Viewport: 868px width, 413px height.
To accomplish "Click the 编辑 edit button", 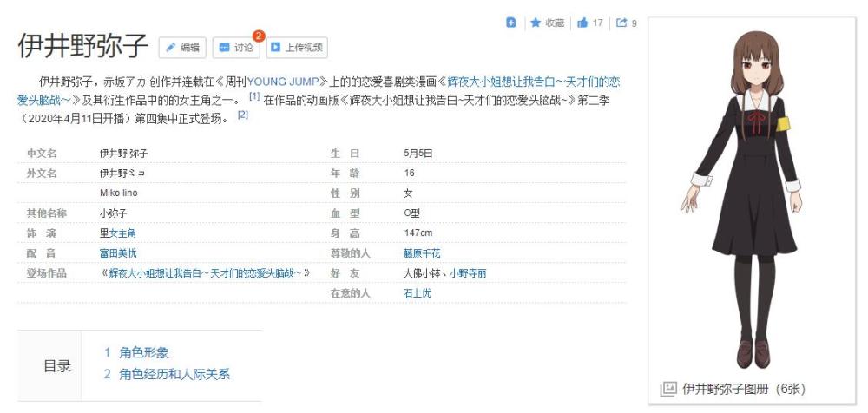I will (x=182, y=48).
